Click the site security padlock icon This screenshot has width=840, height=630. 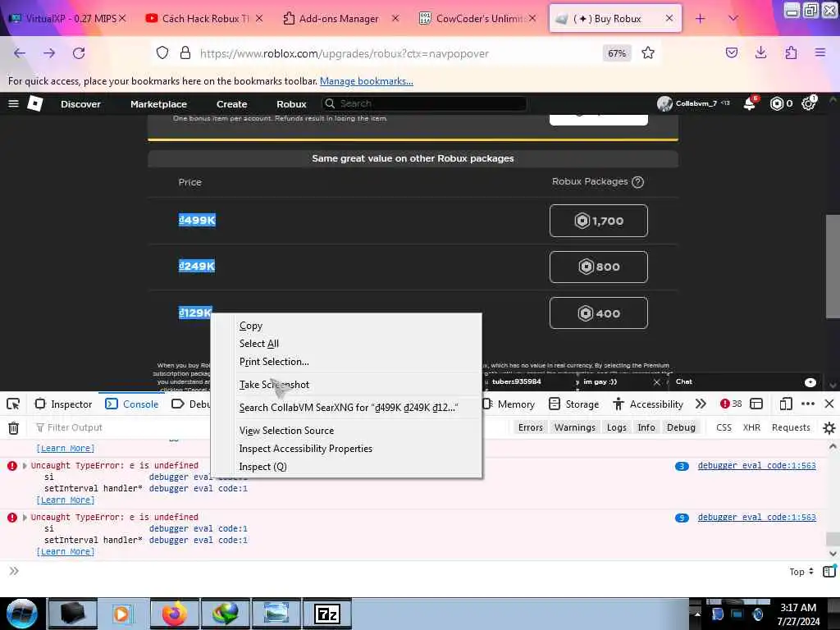point(185,53)
